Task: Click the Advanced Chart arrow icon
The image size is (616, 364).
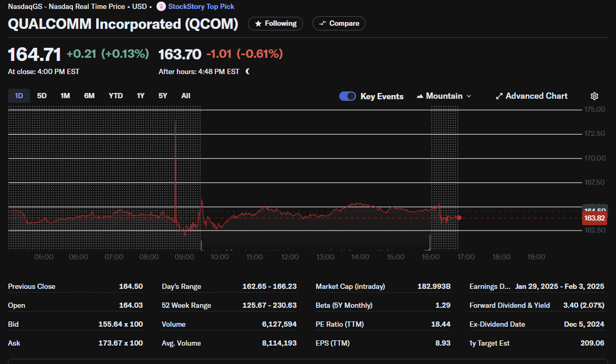Action: tap(498, 96)
